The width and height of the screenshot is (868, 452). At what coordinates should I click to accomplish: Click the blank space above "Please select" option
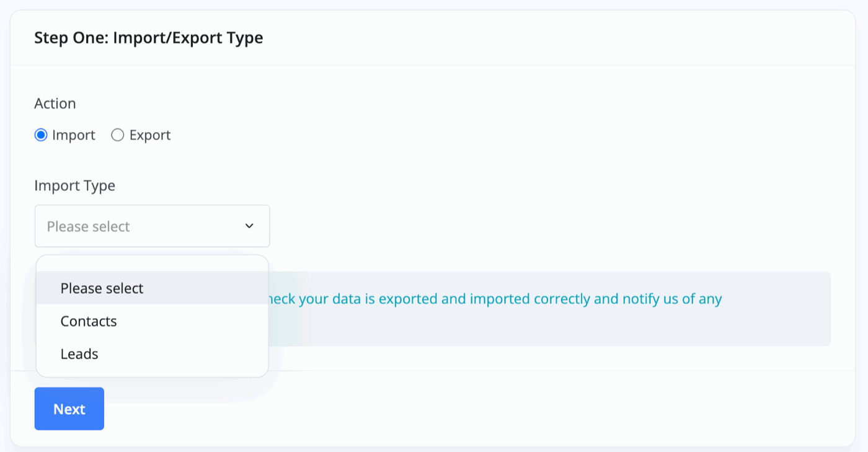click(152, 264)
